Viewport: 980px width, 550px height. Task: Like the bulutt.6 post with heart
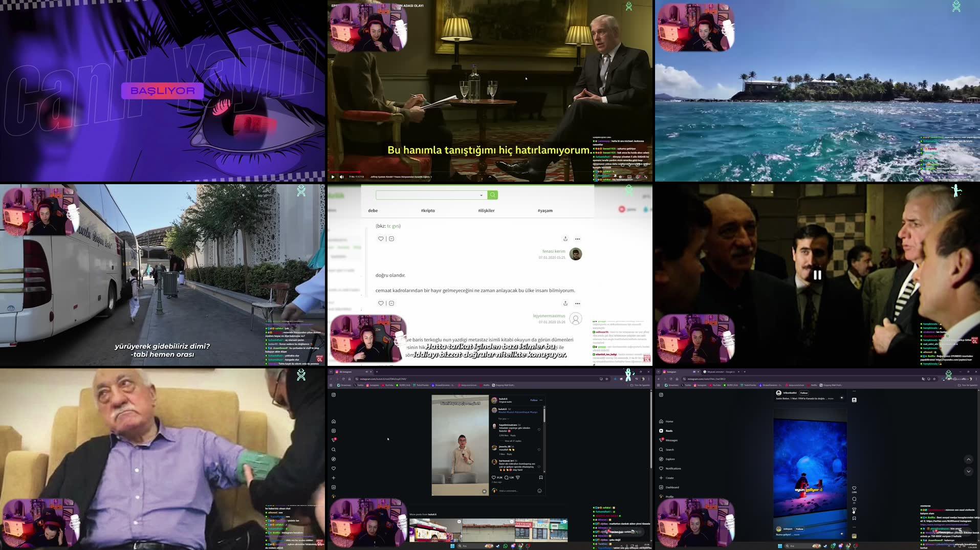[x=494, y=477]
